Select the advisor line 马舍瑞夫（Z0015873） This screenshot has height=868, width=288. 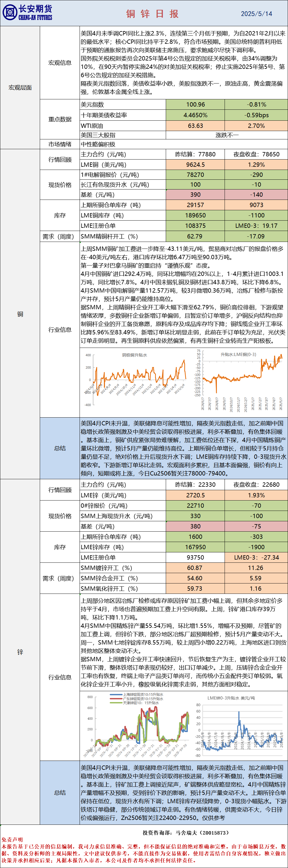pyautogui.click(x=203, y=833)
